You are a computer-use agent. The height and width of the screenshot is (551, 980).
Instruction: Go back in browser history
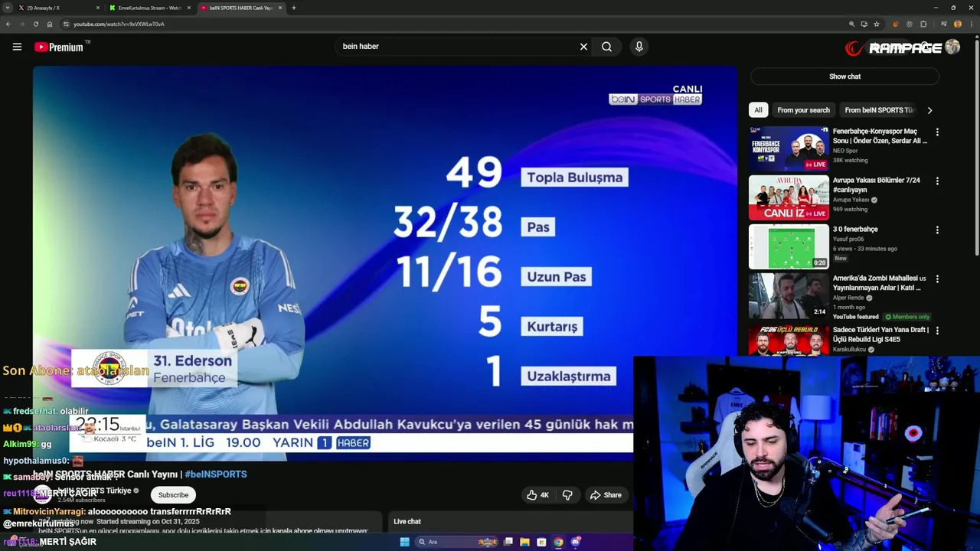8,24
